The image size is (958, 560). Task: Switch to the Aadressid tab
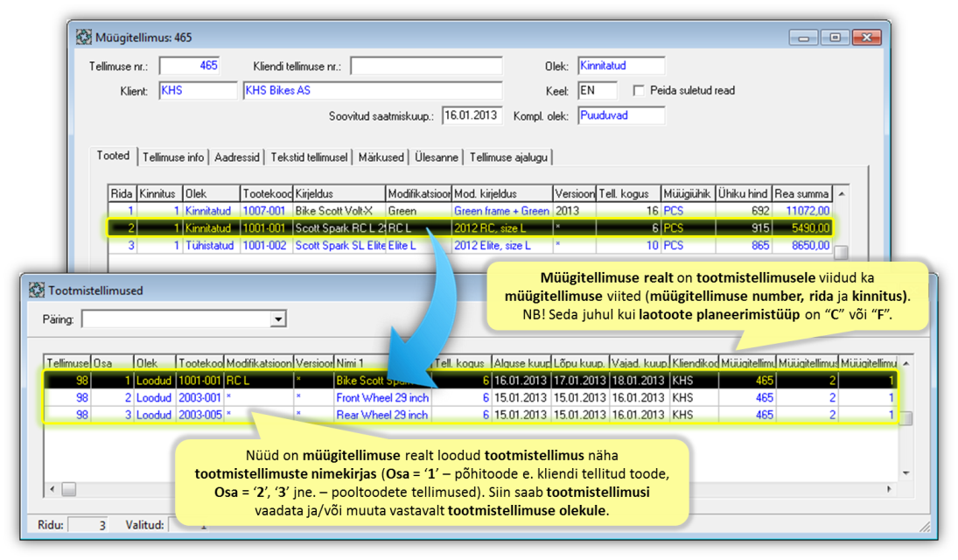pyautogui.click(x=236, y=157)
